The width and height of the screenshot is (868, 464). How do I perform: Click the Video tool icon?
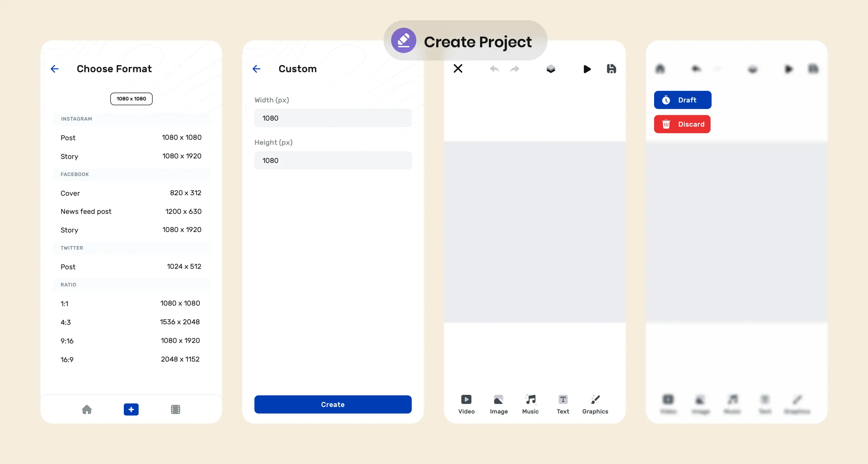[x=466, y=400]
